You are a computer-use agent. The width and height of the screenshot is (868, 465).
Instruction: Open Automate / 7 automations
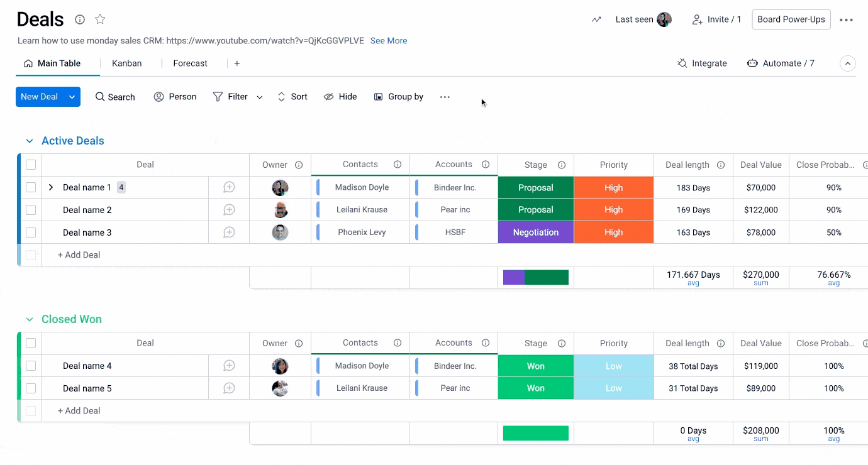coord(781,63)
